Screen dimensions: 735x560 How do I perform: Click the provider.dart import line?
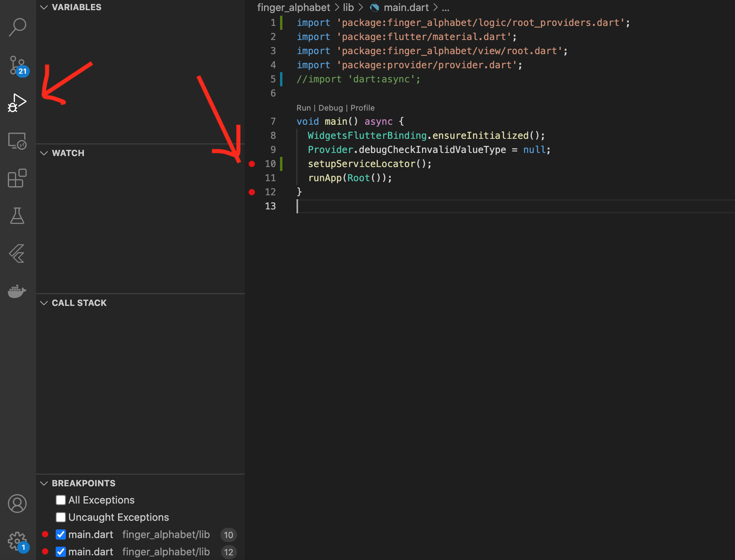click(409, 65)
